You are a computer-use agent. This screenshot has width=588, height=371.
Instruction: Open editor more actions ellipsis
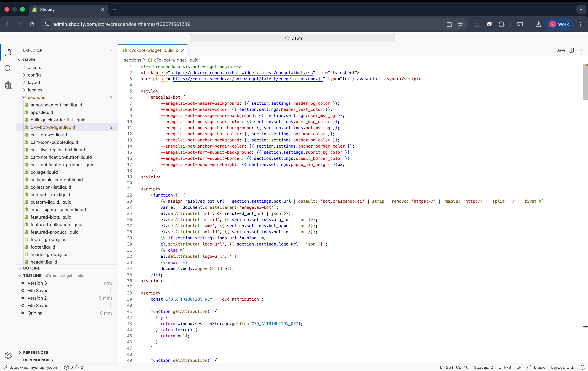(580, 50)
